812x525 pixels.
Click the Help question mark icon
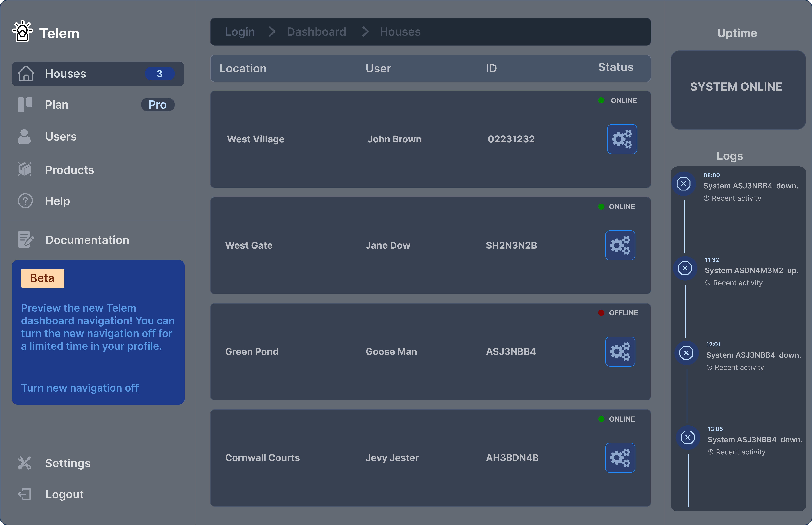pos(25,201)
